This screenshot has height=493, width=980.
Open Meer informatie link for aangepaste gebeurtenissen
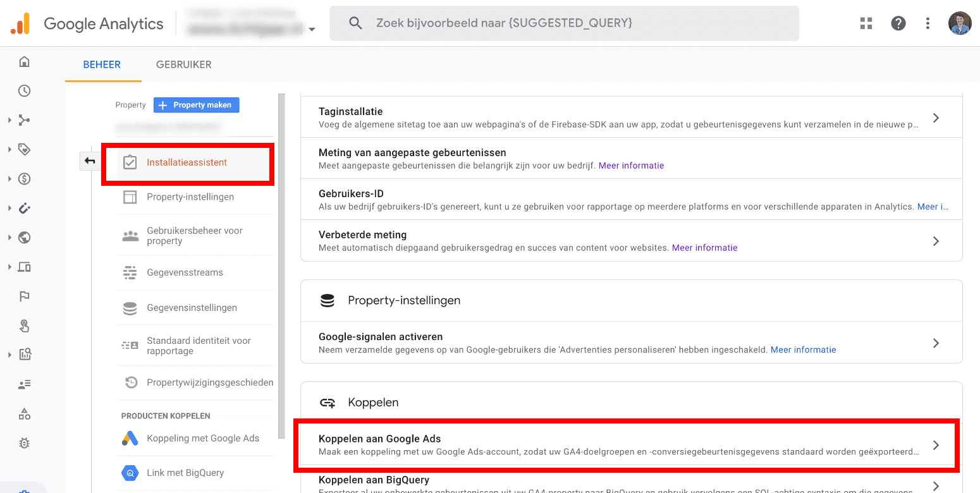pyautogui.click(x=631, y=166)
